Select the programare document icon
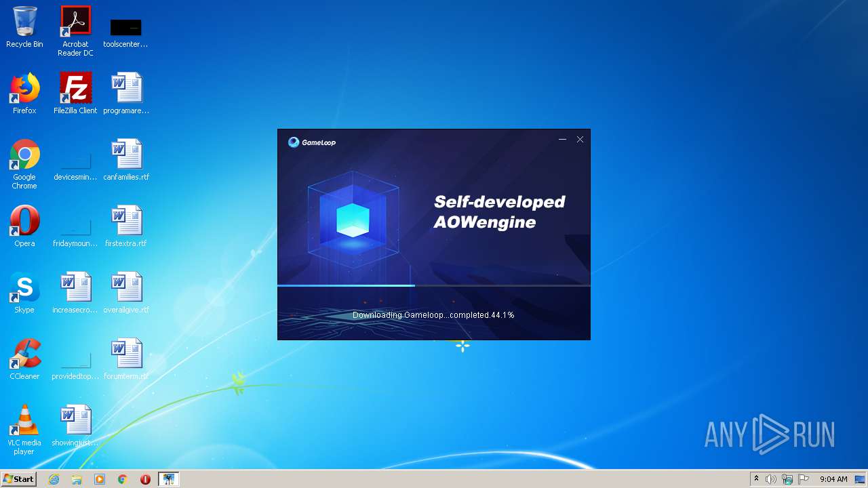 (126, 94)
